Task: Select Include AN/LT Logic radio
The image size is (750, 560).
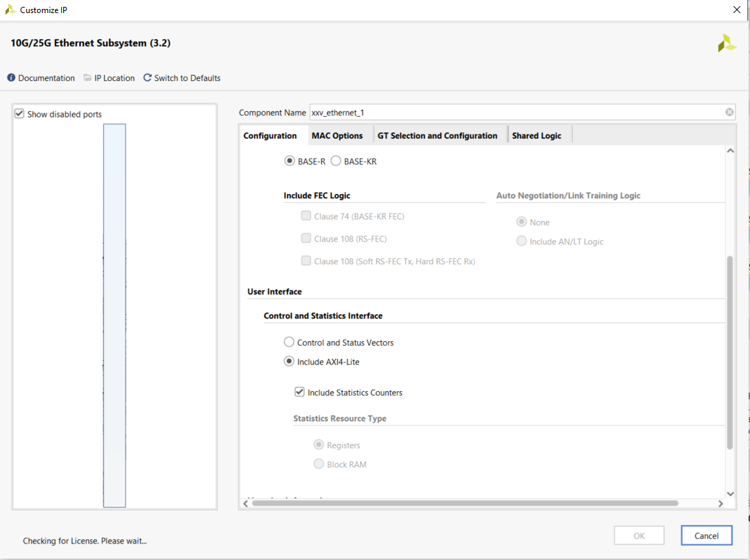Action: 521,241
